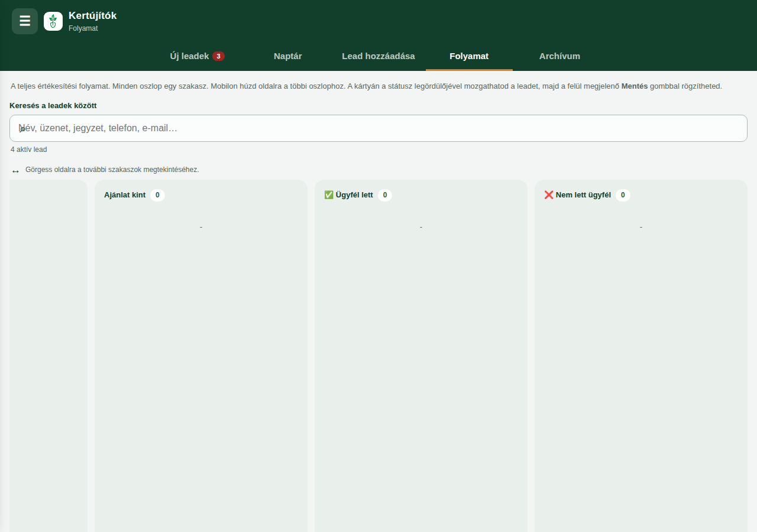
Task: Focus the lead search input field
Action: (x=378, y=128)
